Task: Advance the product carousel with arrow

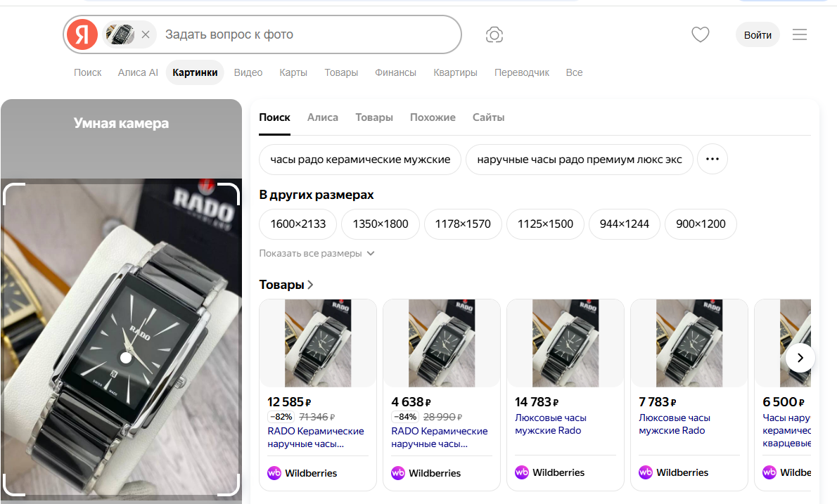Action: coord(800,358)
